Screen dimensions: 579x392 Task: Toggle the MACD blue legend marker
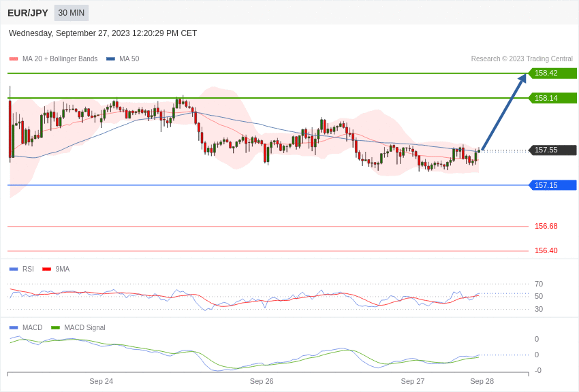click(x=14, y=327)
